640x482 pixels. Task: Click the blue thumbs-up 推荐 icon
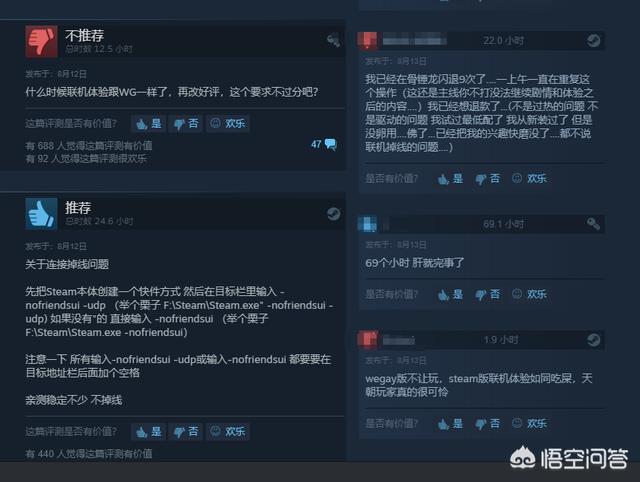[x=41, y=214]
